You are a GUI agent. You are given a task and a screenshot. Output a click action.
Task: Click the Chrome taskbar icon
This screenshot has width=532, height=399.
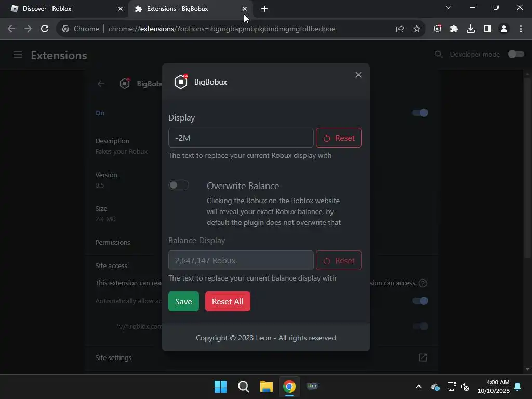click(289, 387)
